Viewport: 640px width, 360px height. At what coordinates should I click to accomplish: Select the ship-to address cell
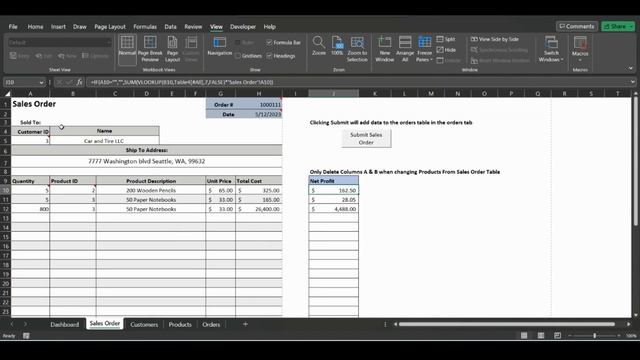click(x=147, y=161)
